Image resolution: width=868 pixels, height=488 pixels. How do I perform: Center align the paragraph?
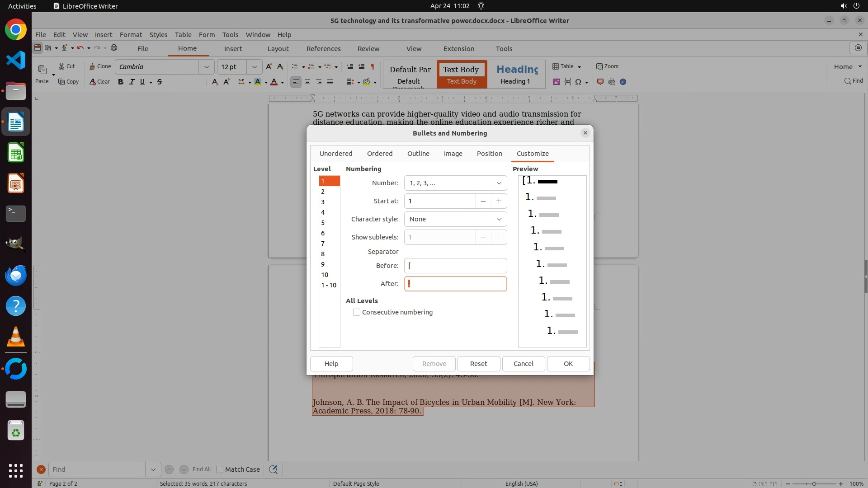(x=307, y=82)
